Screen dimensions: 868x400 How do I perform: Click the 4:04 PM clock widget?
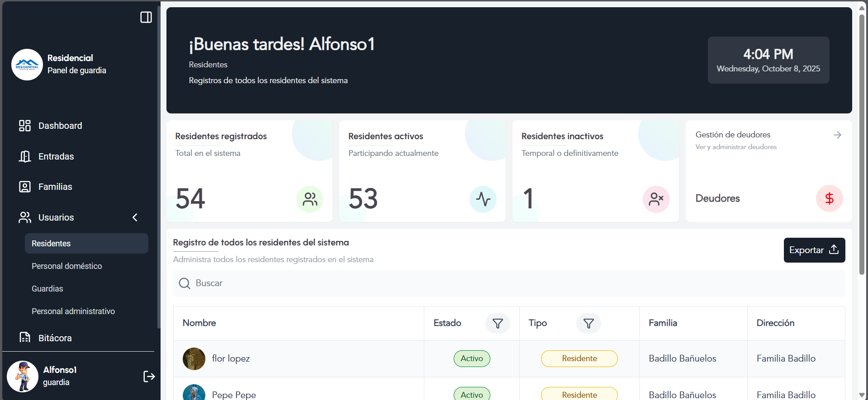tap(768, 60)
